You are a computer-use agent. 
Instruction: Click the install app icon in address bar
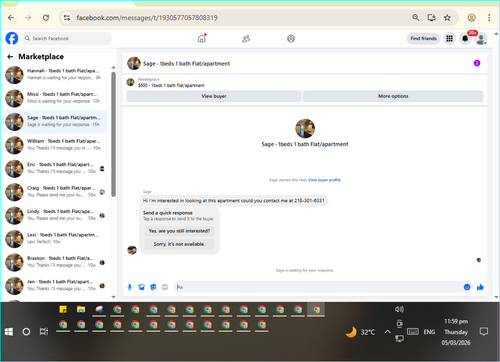pos(432,17)
